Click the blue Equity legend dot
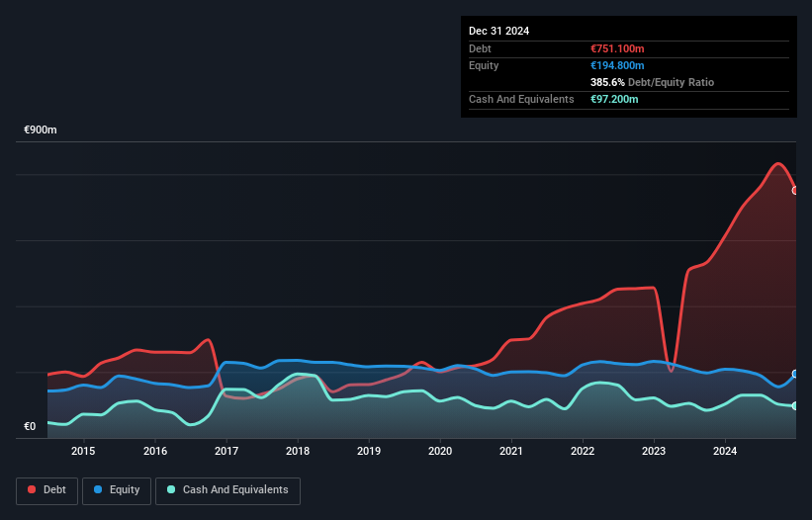The image size is (812, 520). click(98, 489)
